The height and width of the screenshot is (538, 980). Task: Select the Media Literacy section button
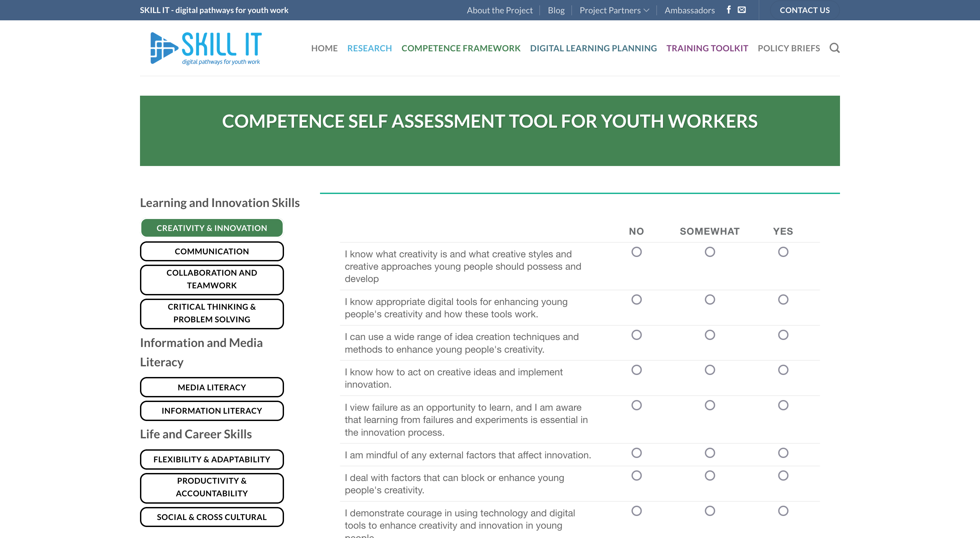[212, 387]
